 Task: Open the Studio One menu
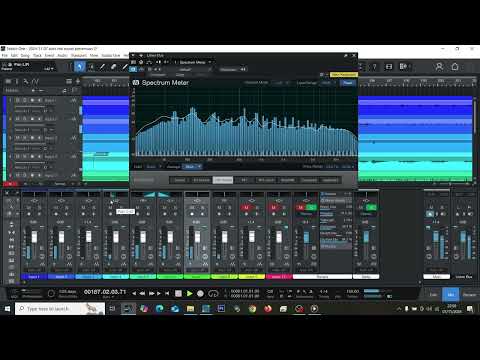pyautogui.click(x=111, y=55)
